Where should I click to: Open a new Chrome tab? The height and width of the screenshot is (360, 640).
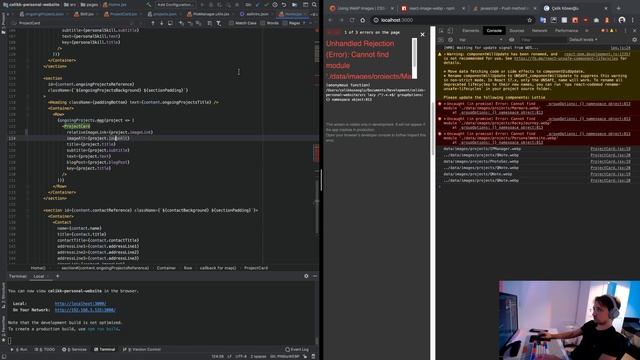point(618,8)
